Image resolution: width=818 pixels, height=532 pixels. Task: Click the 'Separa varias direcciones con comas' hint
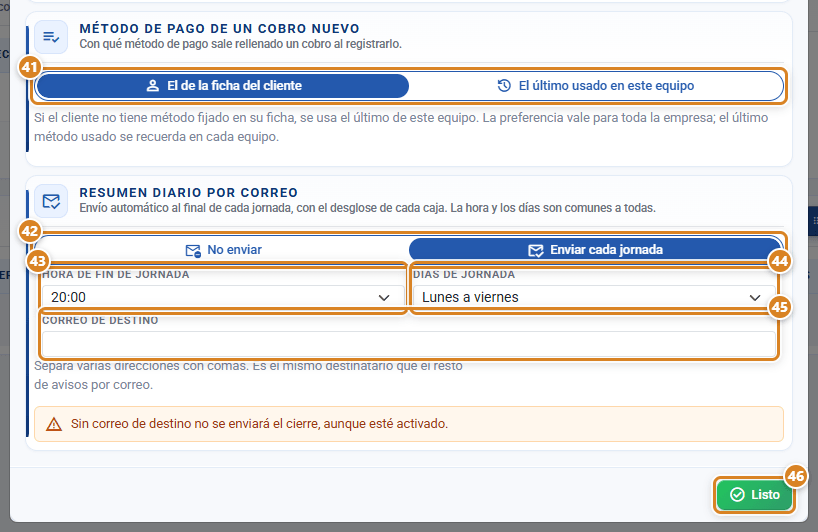(248, 376)
